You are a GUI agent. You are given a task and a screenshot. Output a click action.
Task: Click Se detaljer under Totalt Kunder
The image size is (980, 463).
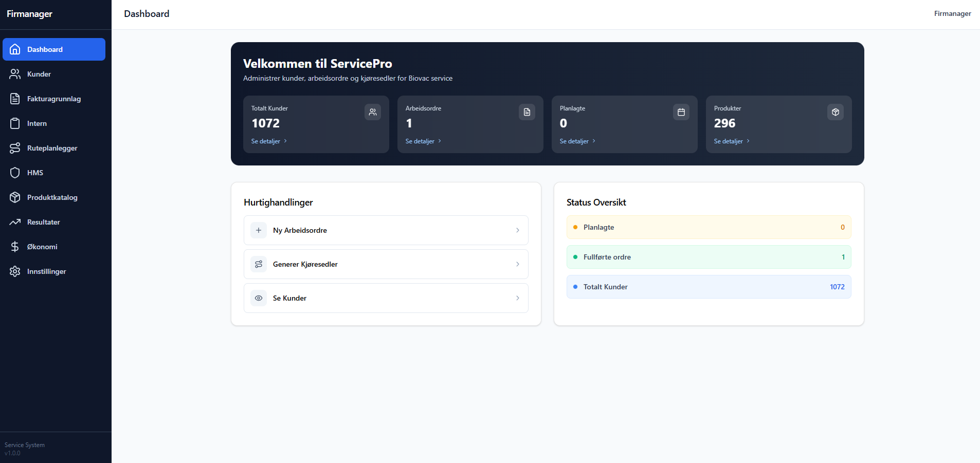pos(269,141)
